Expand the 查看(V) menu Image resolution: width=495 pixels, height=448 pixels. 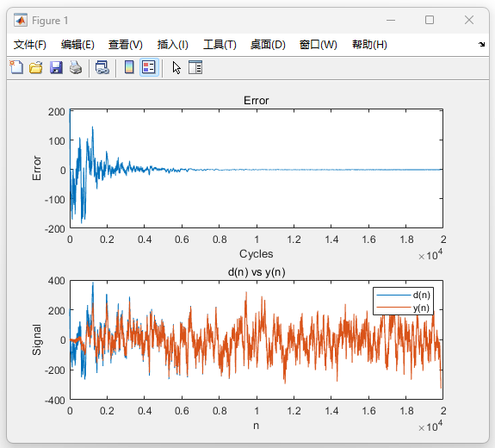coord(126,45)
